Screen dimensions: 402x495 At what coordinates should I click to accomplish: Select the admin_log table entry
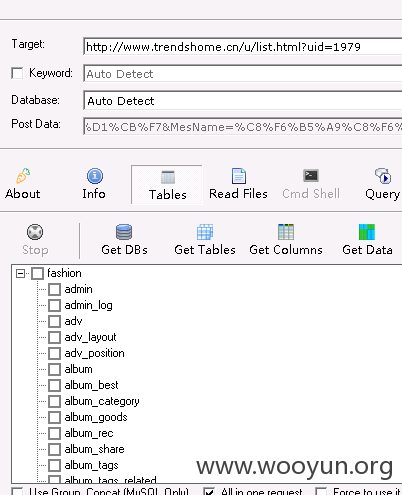point(88,305)
